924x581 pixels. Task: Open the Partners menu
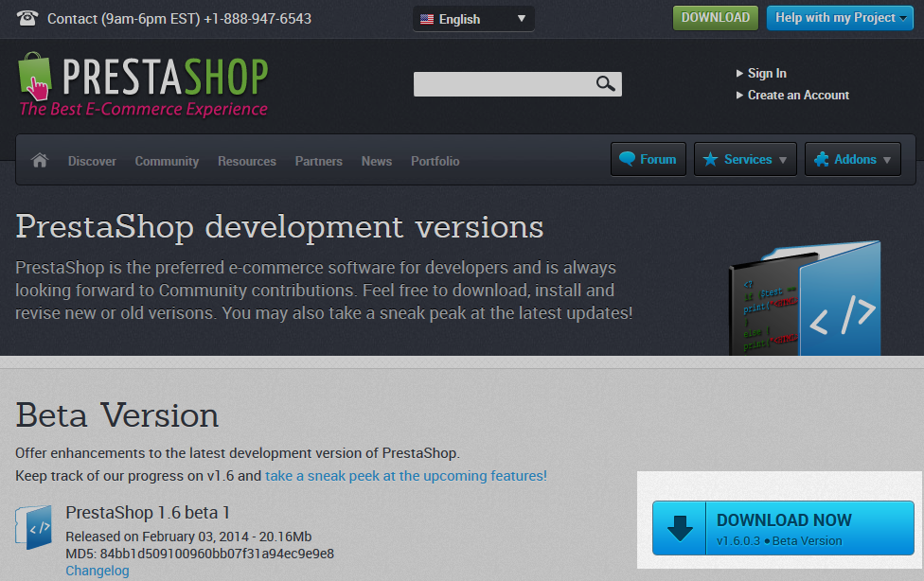[319, 161]
